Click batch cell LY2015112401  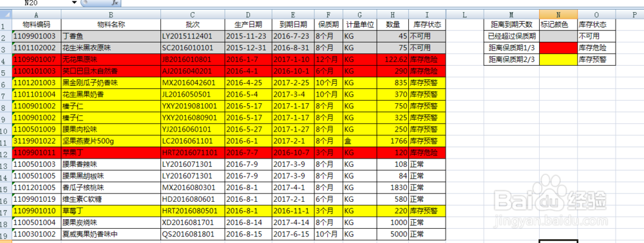pos(193,36)
